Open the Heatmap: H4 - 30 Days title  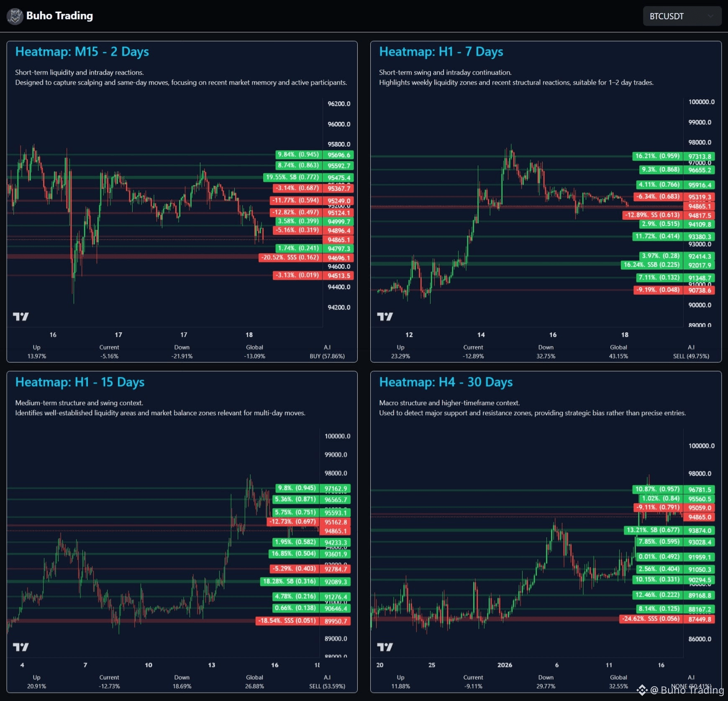(446, 382)
